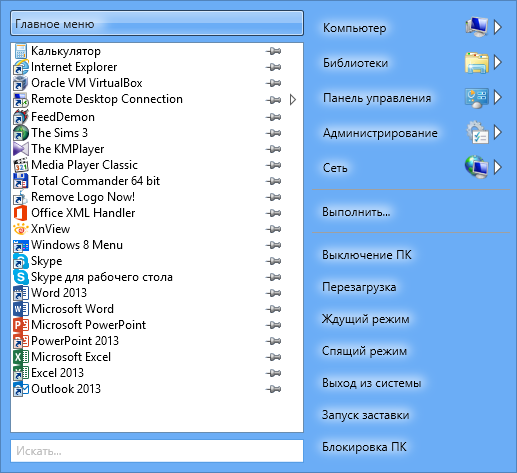Viewport: 517px width, 473px height.
Task: Select the Библиотеки menu entry
Action: click(x=355, y=63)
